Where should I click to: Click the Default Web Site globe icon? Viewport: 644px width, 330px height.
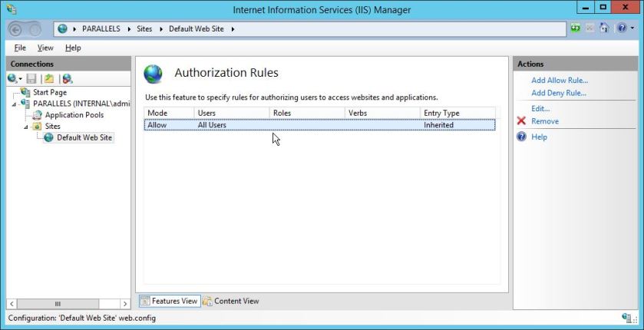point(49,137)
